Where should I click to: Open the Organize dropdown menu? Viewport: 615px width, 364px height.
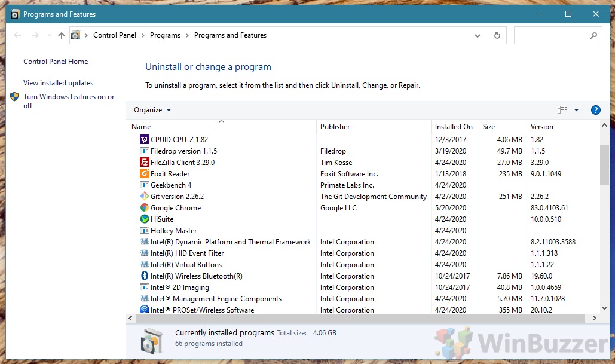[x=151, y=109]
